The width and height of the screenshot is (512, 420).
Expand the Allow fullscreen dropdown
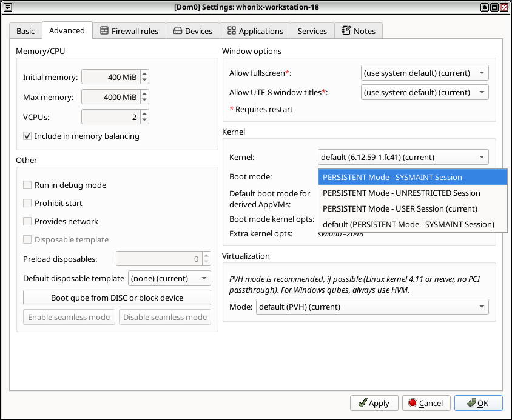[424, 73]
